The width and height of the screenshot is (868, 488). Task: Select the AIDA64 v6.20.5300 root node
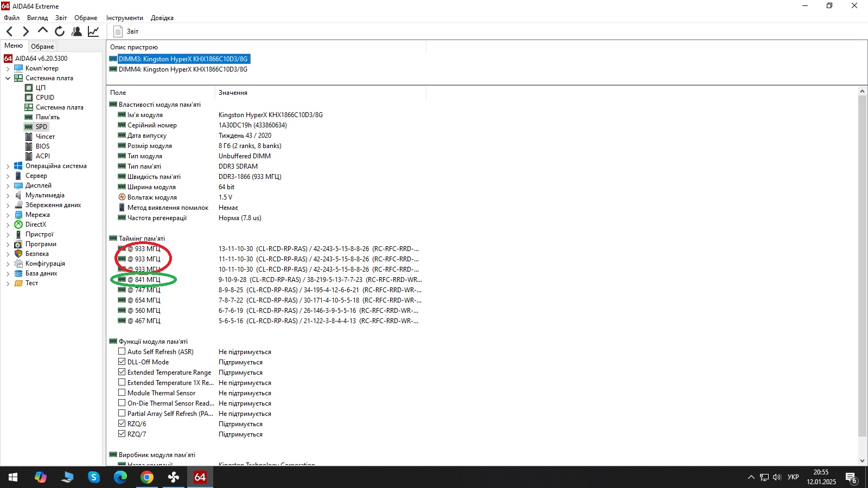(x=41, y=59)
